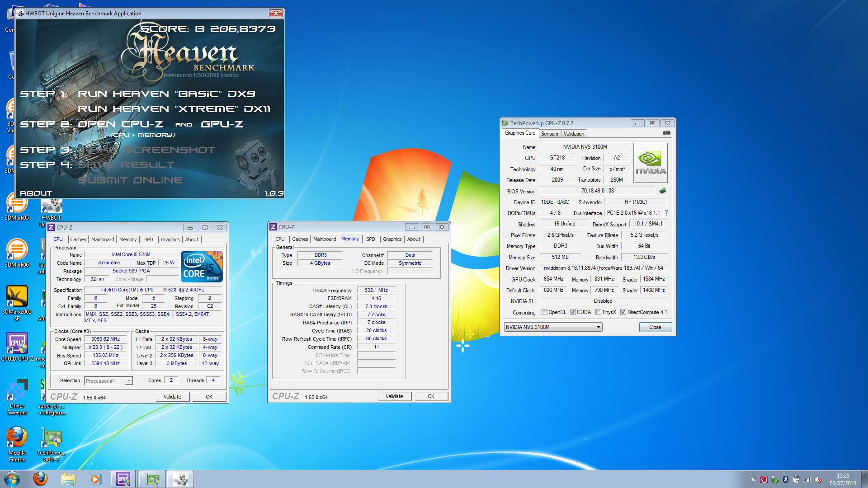Click the GPU-Z screenshot camera icon

coord(666,133)
